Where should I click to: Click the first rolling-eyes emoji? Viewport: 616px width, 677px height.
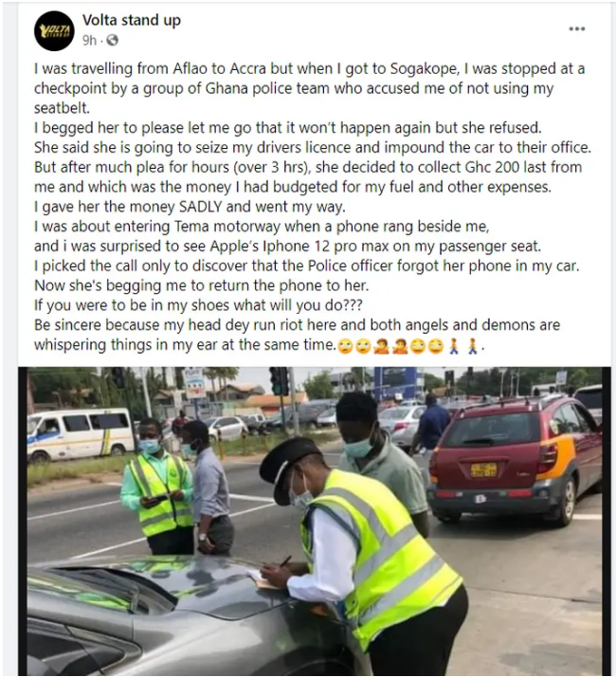point(345,346)
